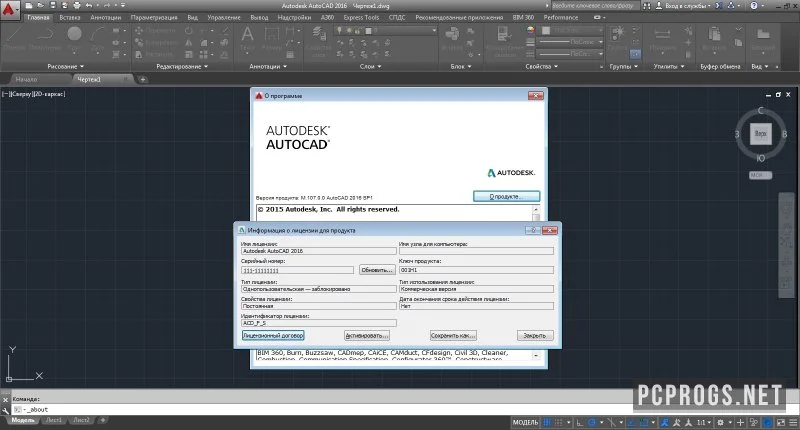Screen dimensions: 800x430
Task: Toggle snap mode (dots icon) in status bar
Action: click(x=559, y=422)
